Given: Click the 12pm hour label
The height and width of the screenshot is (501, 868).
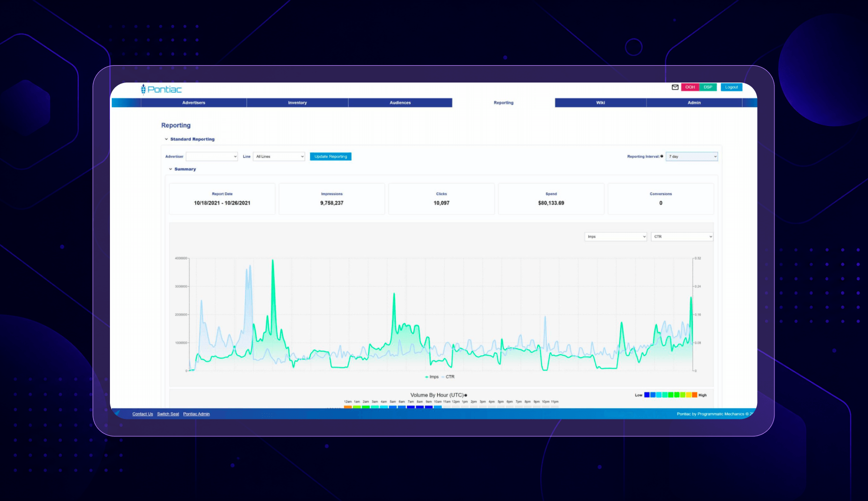Looking at the screenshot, I should tap(456, 402).
